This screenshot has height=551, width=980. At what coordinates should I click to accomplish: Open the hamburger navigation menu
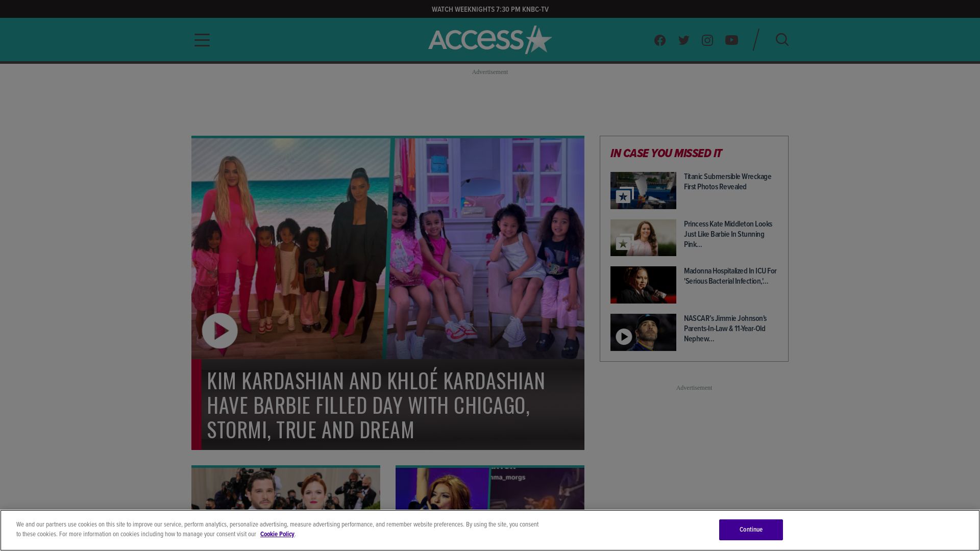(202, 40)
